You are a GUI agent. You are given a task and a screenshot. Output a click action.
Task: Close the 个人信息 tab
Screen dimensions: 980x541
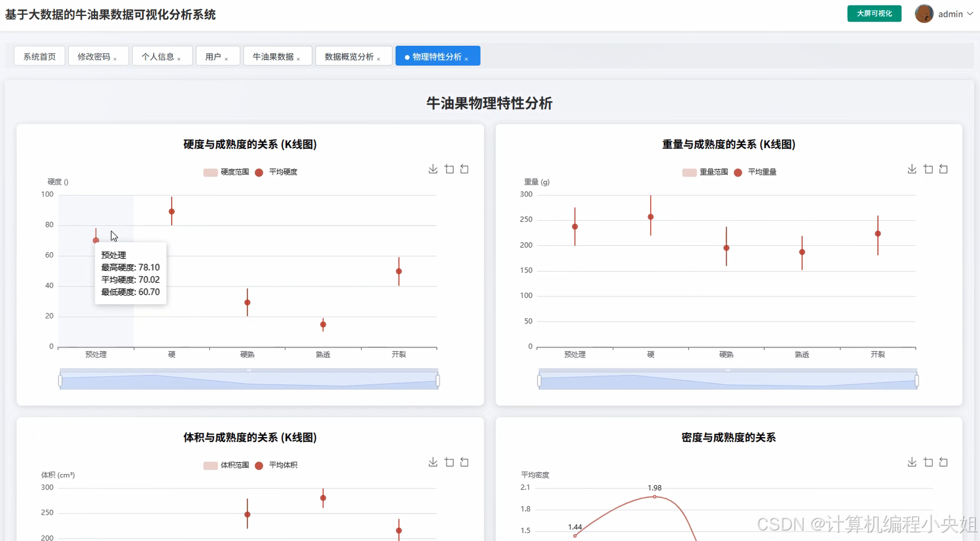click(x=179, y=59)
